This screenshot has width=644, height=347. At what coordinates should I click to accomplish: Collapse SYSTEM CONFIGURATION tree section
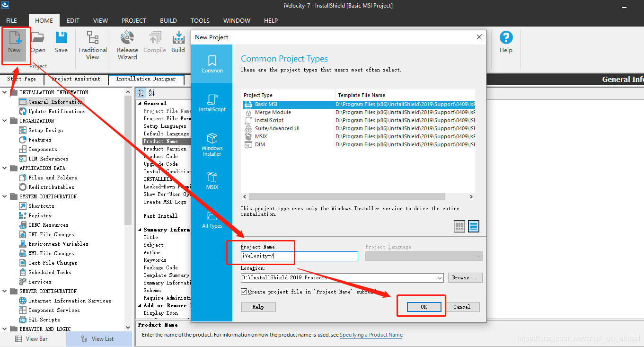click(x=4, y=196)
